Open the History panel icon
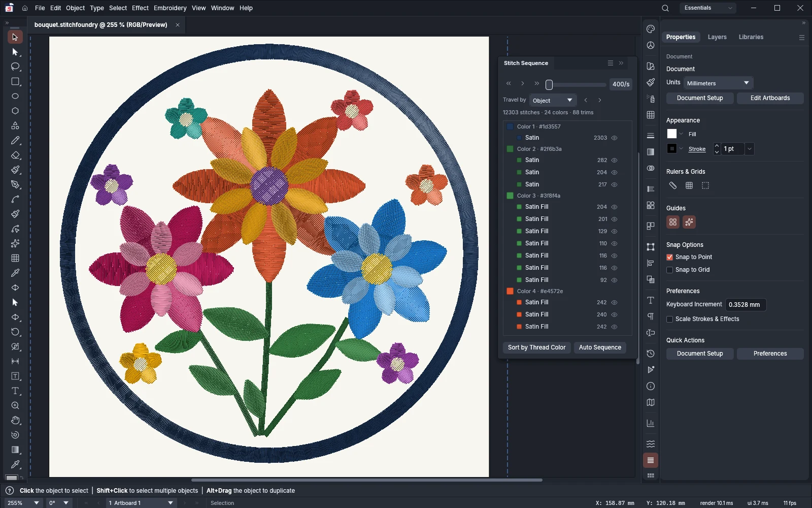The width and height of the screenshot is (812, 508). coord(651,354)
